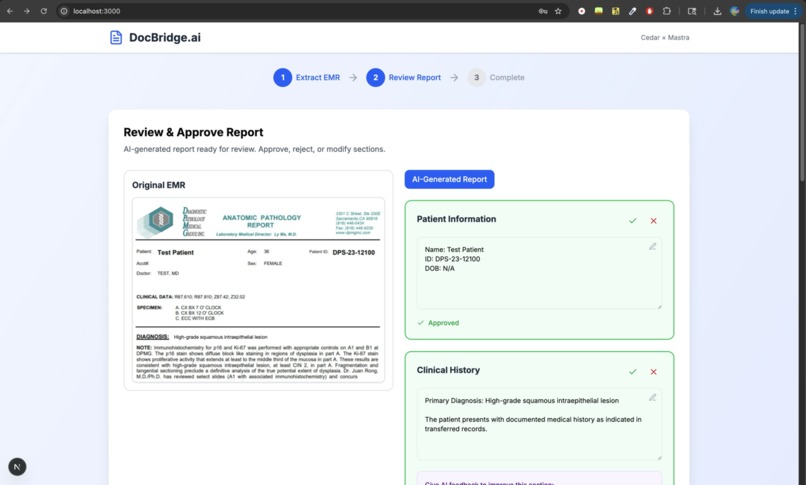Edit Clinical History using the pencil icon

(x=652, y=398)
